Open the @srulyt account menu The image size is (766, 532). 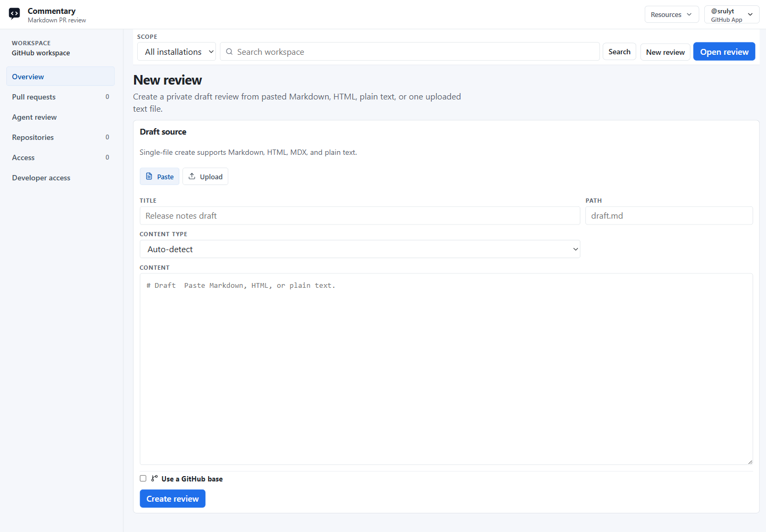coord(731,14)
